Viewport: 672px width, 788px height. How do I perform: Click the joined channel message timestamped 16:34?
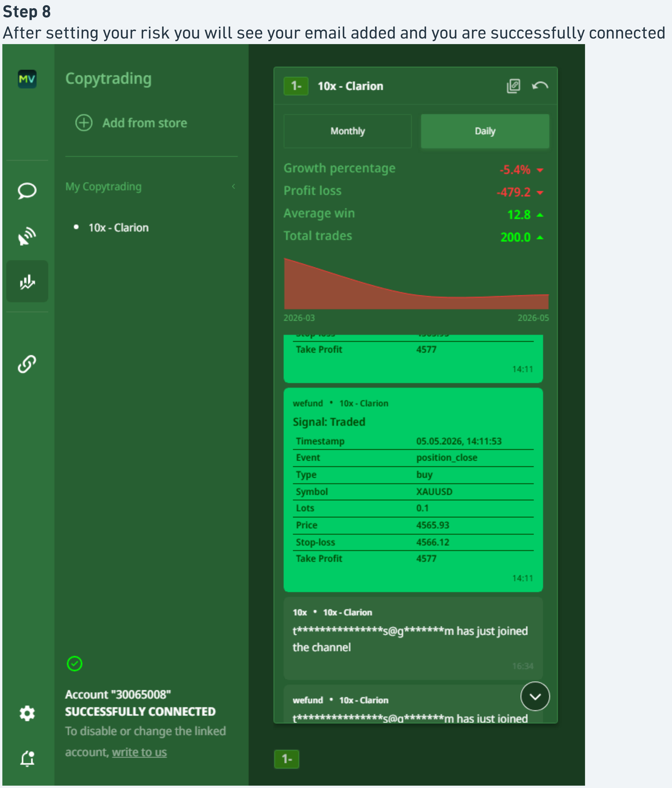[x=413, y=638]
